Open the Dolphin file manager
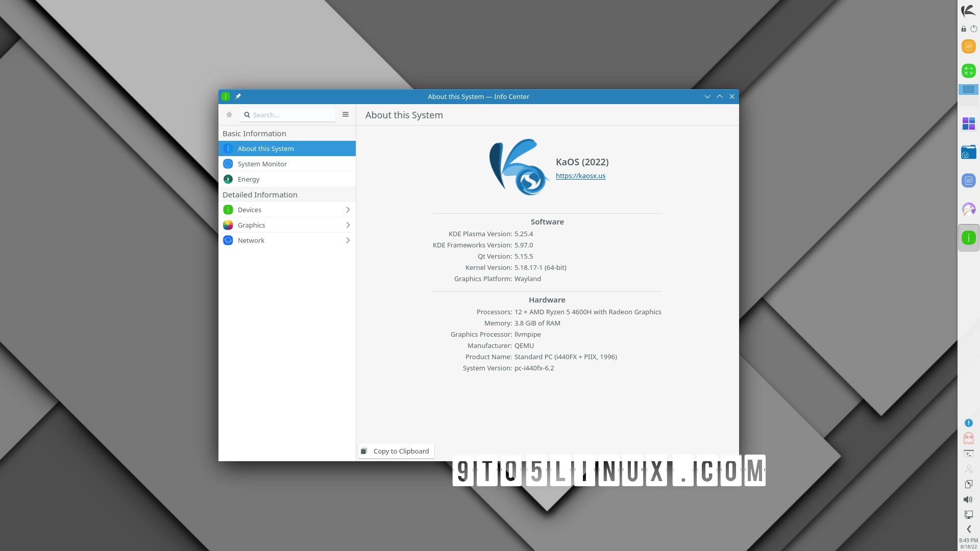This screenshot has width=980, height=551. 968,152
